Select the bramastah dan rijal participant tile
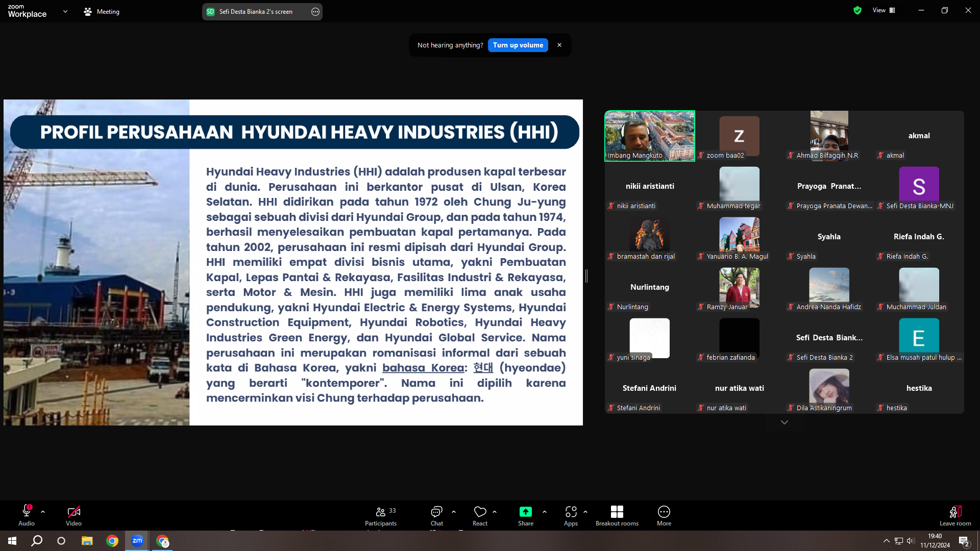The width and height of the screenshot is (980, 551). coord(650,237)
